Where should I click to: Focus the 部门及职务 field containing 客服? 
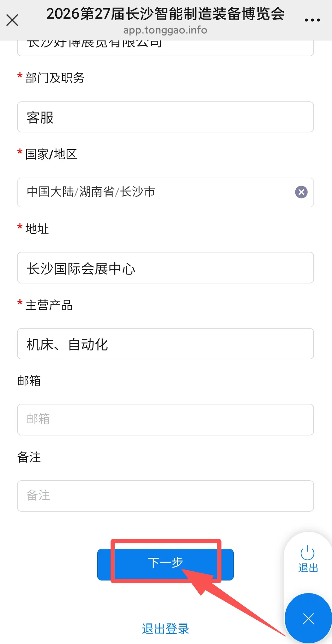click(165, 117)
